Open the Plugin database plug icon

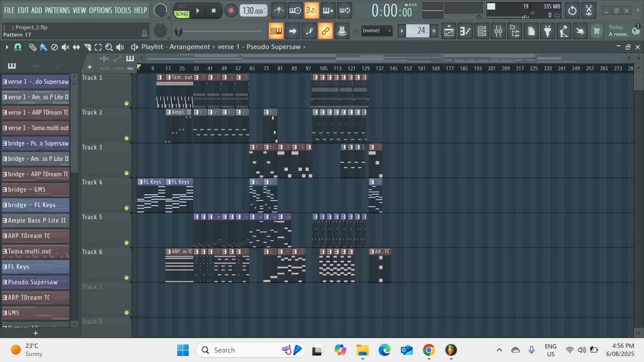pos(547,31)
